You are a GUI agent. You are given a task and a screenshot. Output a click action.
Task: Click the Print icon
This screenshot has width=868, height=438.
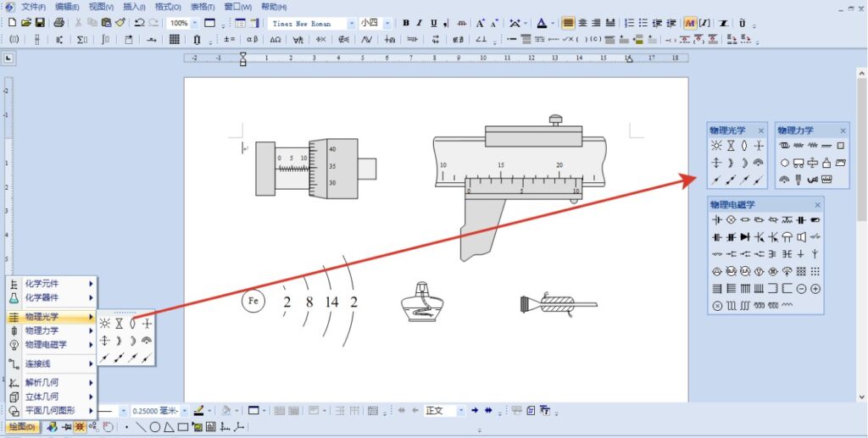58,23
